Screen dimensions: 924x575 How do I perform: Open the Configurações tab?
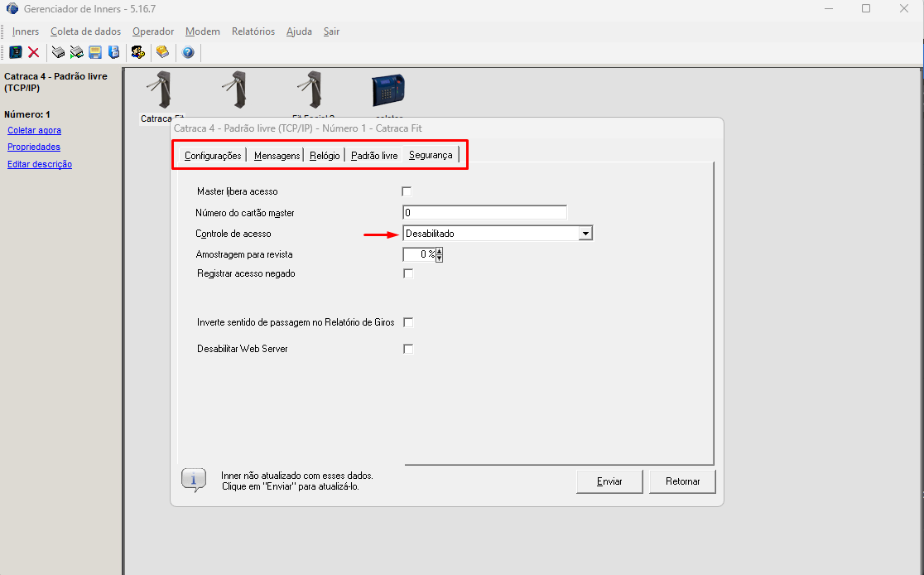213,156
